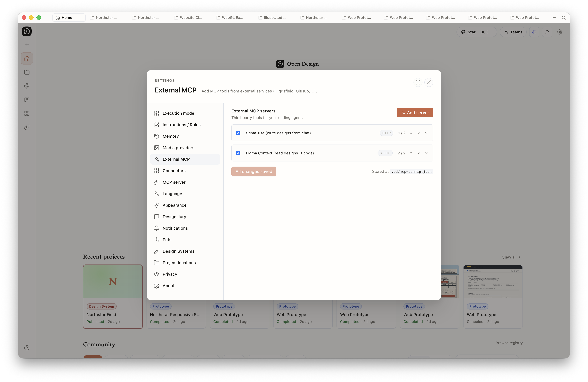Open Media providers settings
588x382 pixels.
185,148
